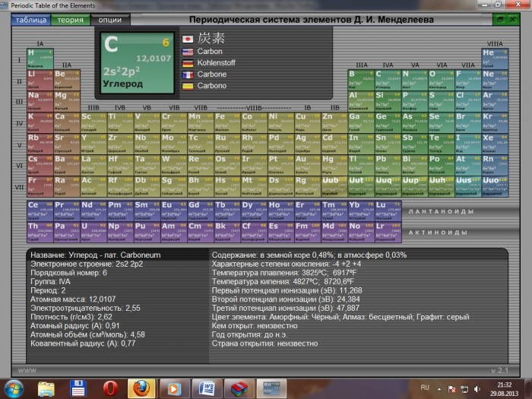This screenshot has height=399, width=532.
Task: Click the French flag beside Carbone
Action: click(188, 74)
